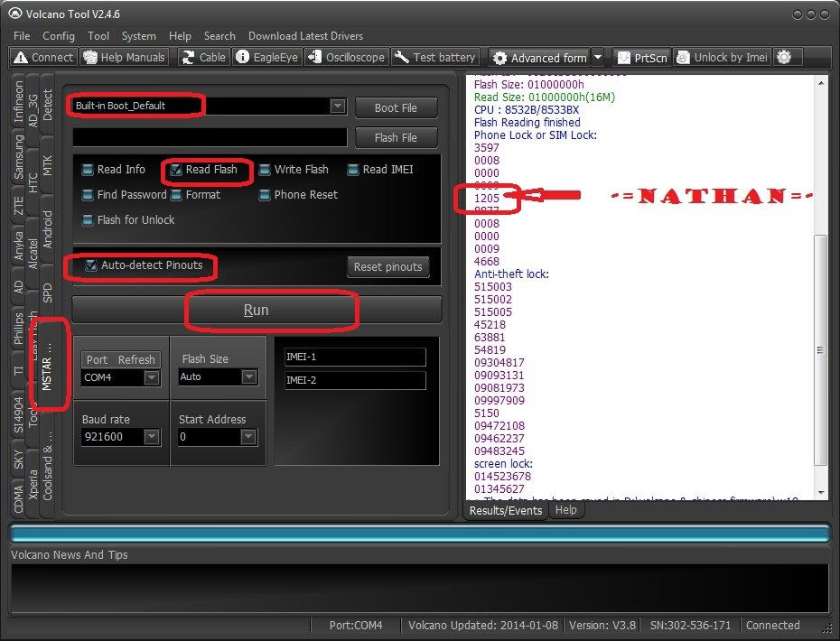This screenshot has height=641, width=840.
Task: Expand the Built-in Boot_Default dropdown
Action: click(x=337, y=106)
